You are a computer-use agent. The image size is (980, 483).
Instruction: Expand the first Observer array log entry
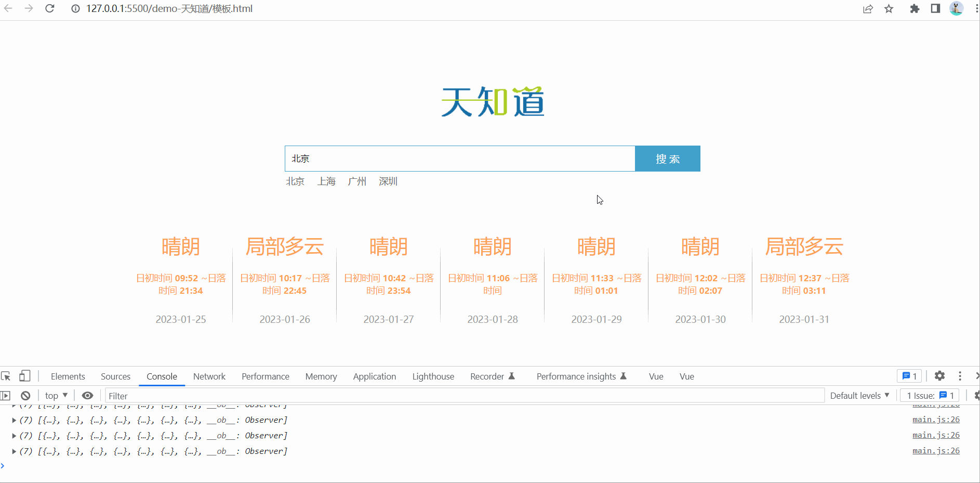coord(13,420)
